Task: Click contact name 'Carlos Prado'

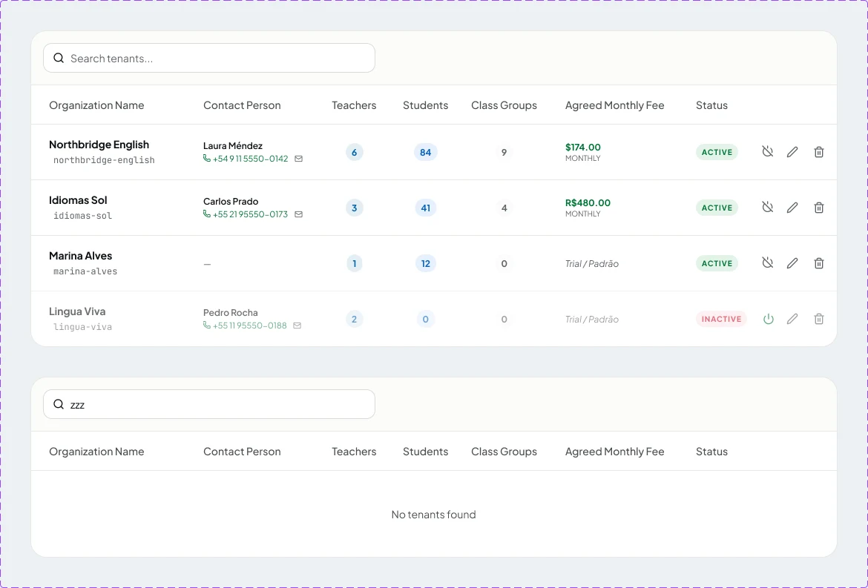Action: pyautogui.click(x=231, y=202)
